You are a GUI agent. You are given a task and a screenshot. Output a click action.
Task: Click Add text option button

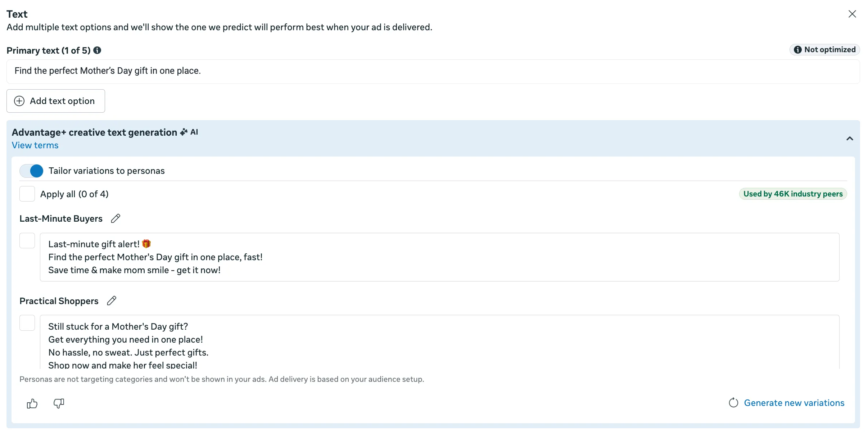(x=56, y=101)
